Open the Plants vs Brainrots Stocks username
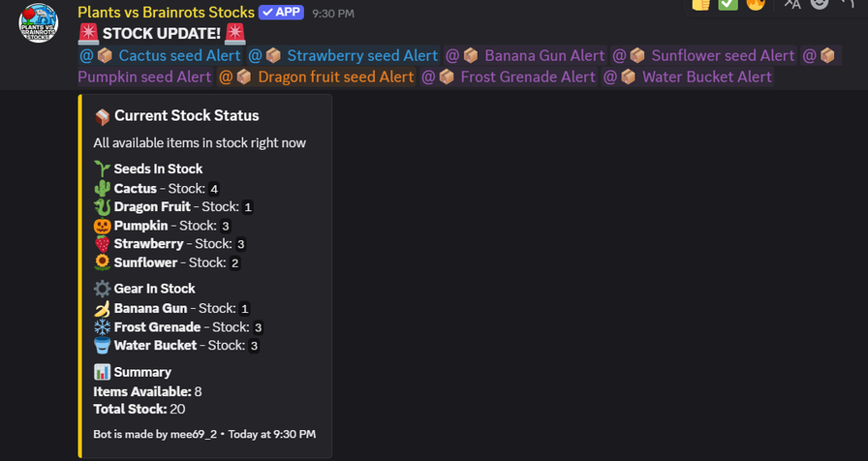 (166, 13)
